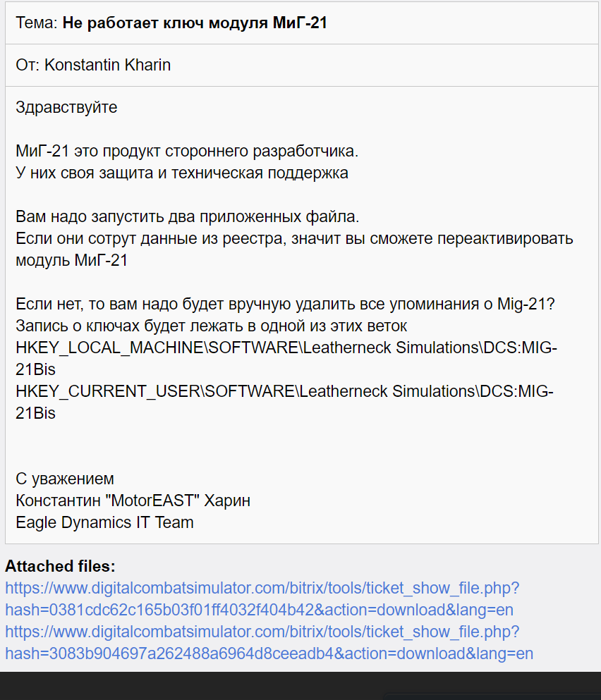This screenshot has width=601, height=700.
Task: Open the first attached file link ending 404b42
Action: click(x=262, y=598)
